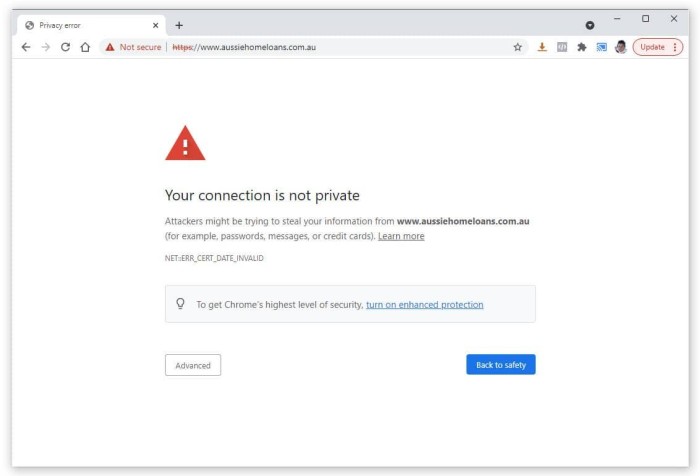Open the home page icon
Screen dimensions: 700x476
coord(85,47)
